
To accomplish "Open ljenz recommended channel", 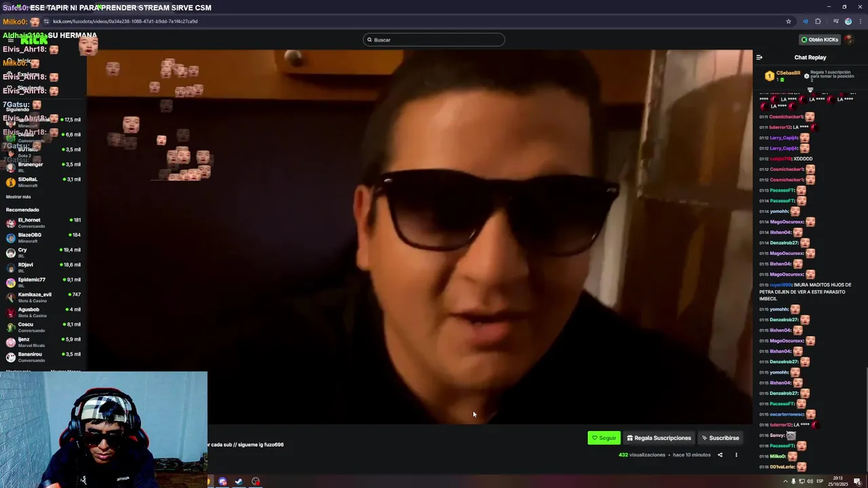I will coord(43,342).
